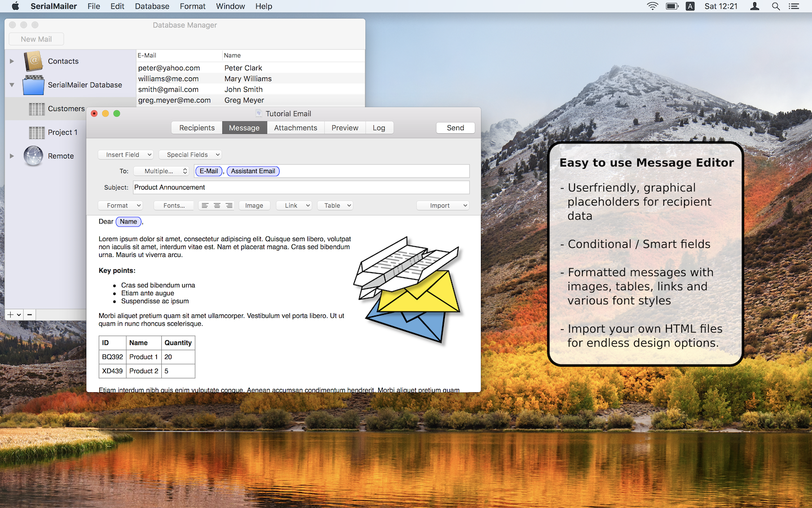This screenshot has height=508, width=812.
Task: Open the Format menu in the menu bar
Action: (192, 6)
